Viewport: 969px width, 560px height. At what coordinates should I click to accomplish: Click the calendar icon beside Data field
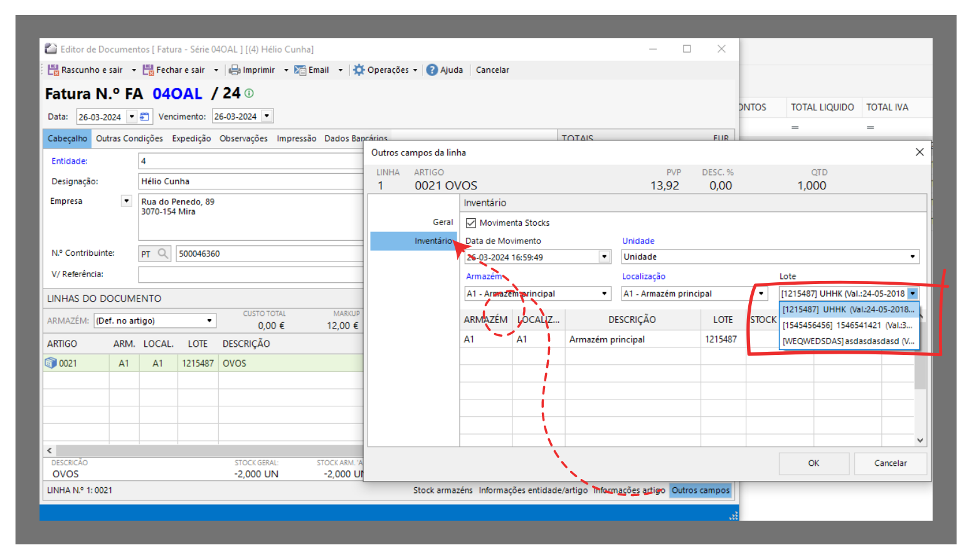145,117
